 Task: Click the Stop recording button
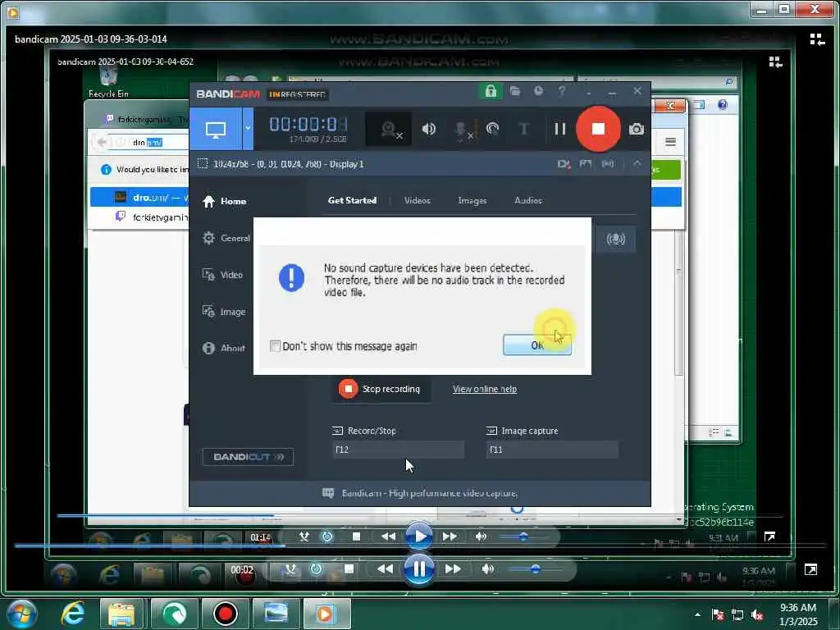[380, 389]
